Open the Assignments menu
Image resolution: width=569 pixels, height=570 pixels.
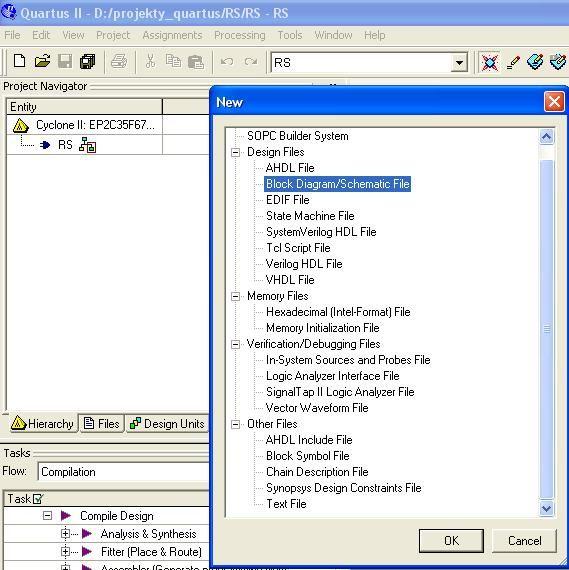coord(172,35)
